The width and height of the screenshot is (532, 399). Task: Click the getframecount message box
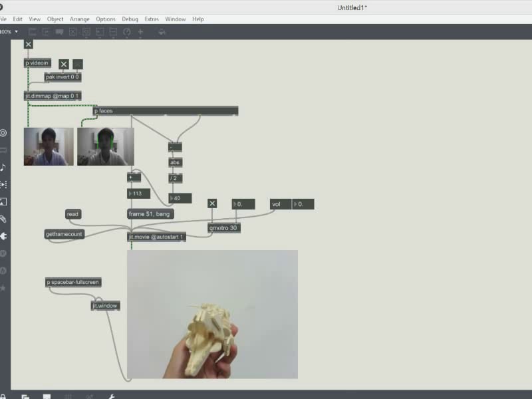tap(64, 234)
